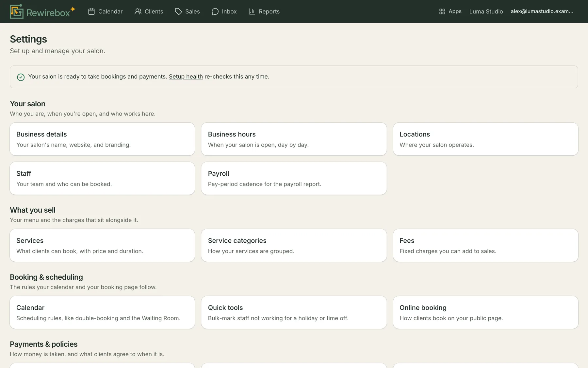Open Calendar in the top navigation
The width and height of the screenshot is (588, 368).
[x=105, y=11]
